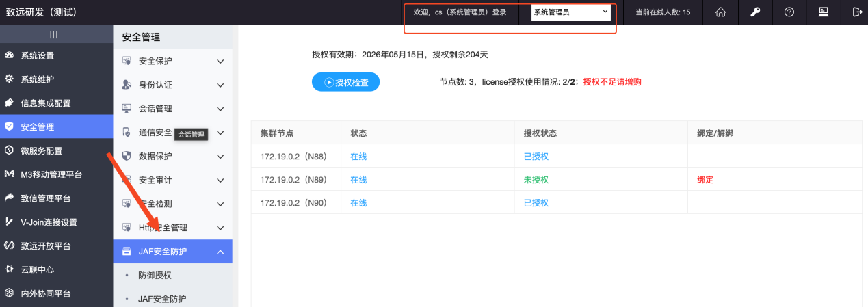Image resolution: width=868 pixels, height=307 pixels.
Task: Click the 微服务配置 sidebar icon
Action: coord(10,150)
